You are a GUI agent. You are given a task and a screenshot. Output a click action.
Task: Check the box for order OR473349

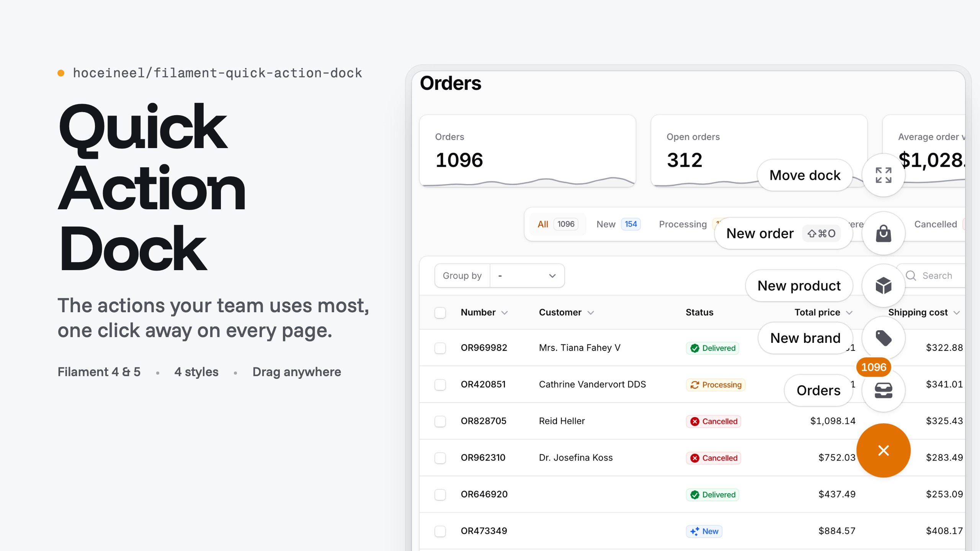pyautogui.click(x=440, y=531)
